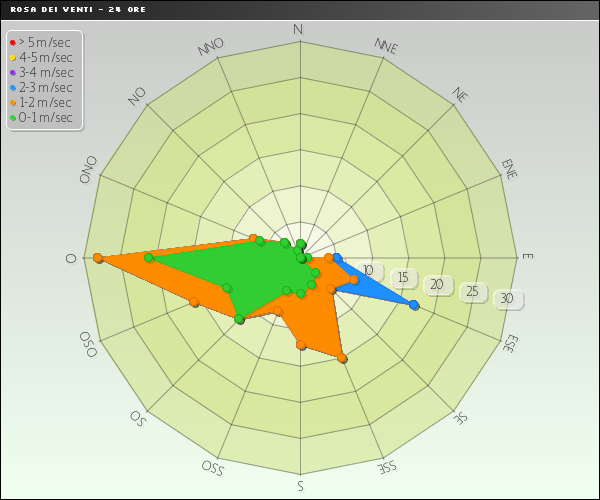Click the OSO compass label

tap(89, 344)
